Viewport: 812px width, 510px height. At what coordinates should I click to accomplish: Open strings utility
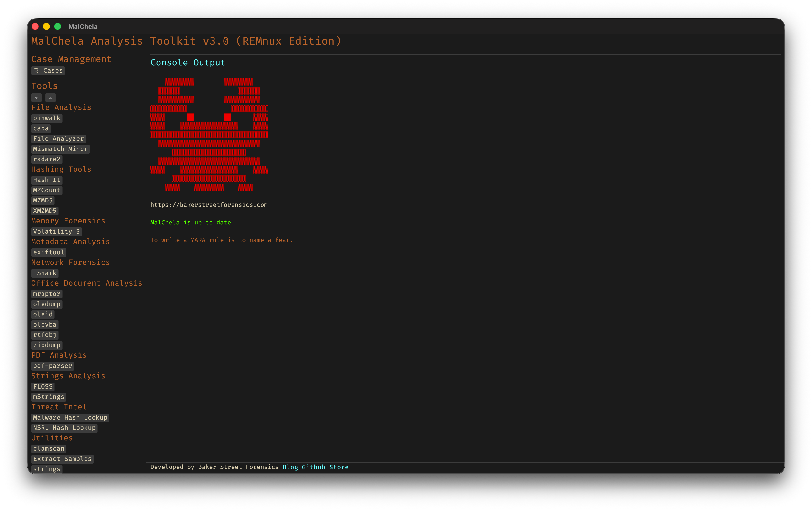(x=47, y=469)
